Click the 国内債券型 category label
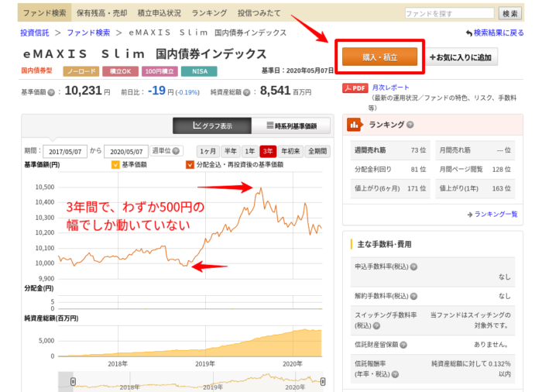 tap(36, 70)
